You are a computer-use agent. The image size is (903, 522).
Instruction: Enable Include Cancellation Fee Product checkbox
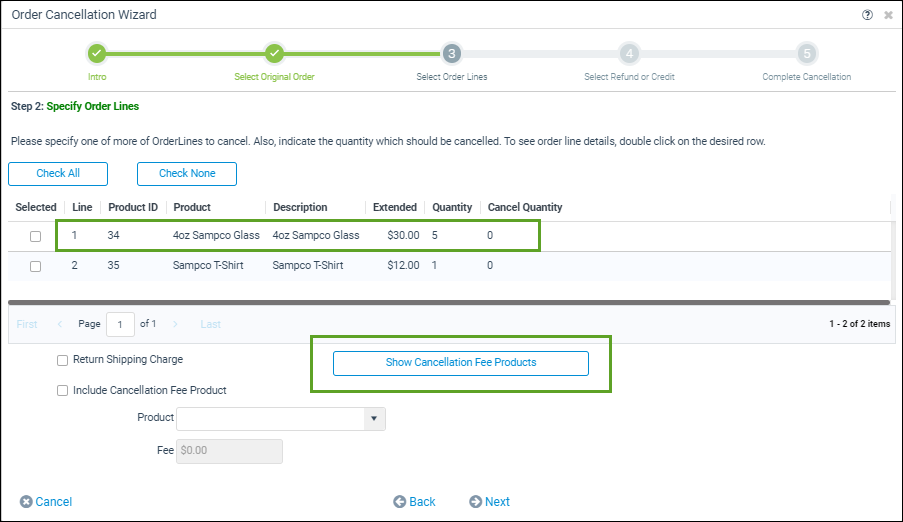[62, 391]
